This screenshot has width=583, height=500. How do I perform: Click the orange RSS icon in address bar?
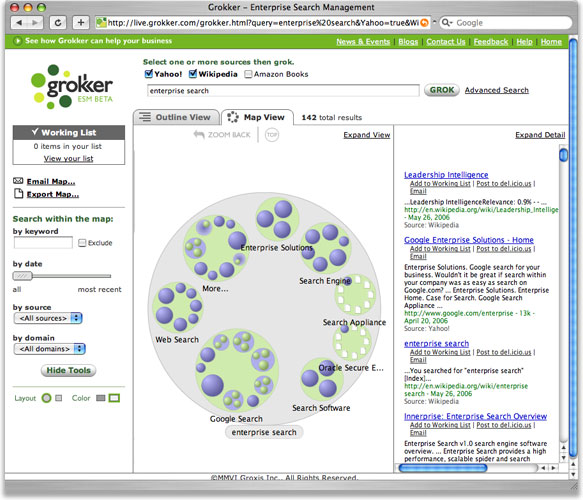tap(424, 23)
